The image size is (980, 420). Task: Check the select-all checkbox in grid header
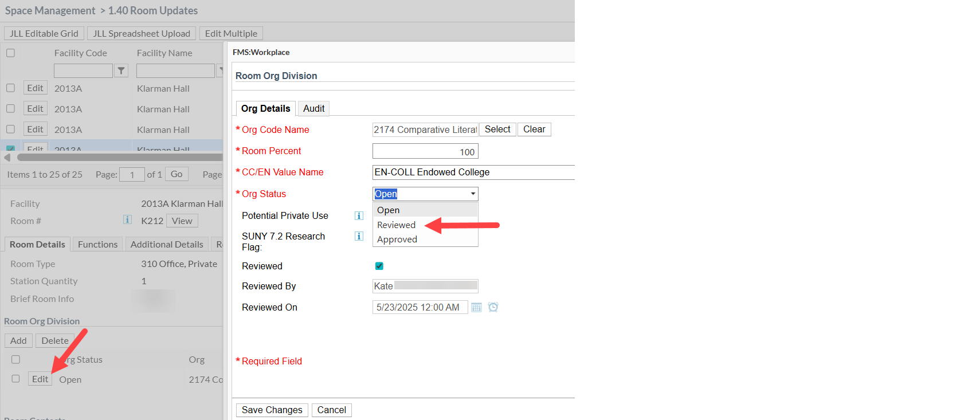10,53
